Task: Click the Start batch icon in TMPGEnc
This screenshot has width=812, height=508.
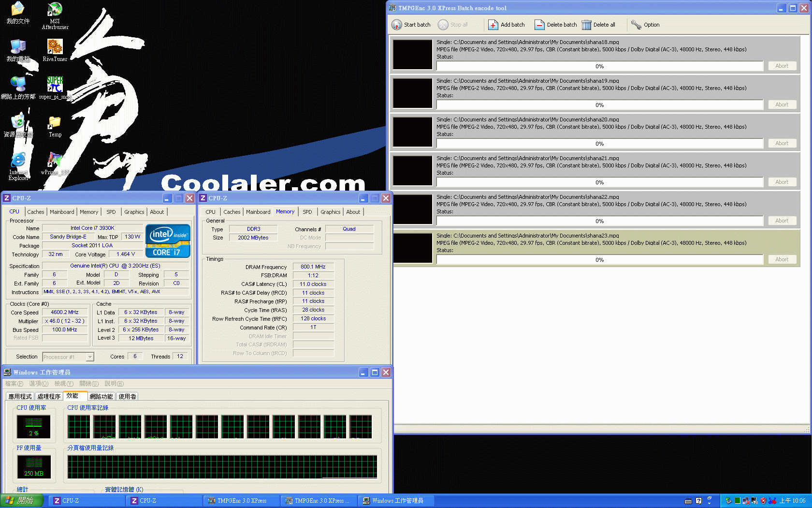Action: click(x=396, y=25)
